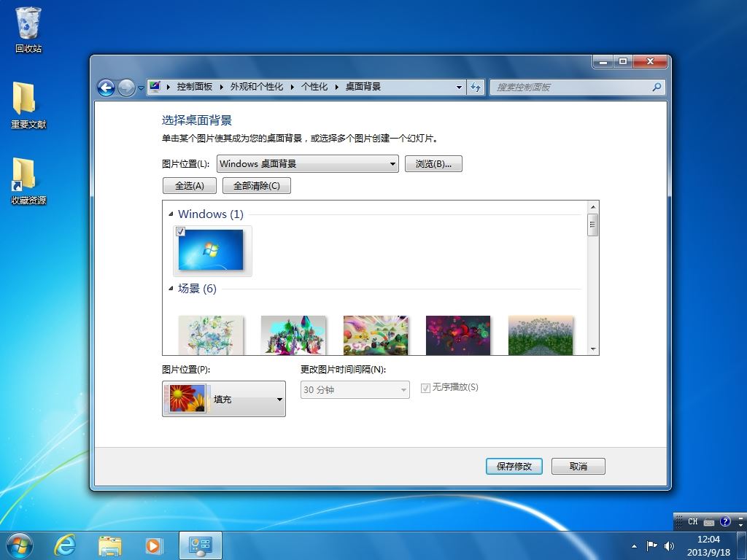
Task: Click 桌面背景 in the breadcrumb
Action: point(363,87)
